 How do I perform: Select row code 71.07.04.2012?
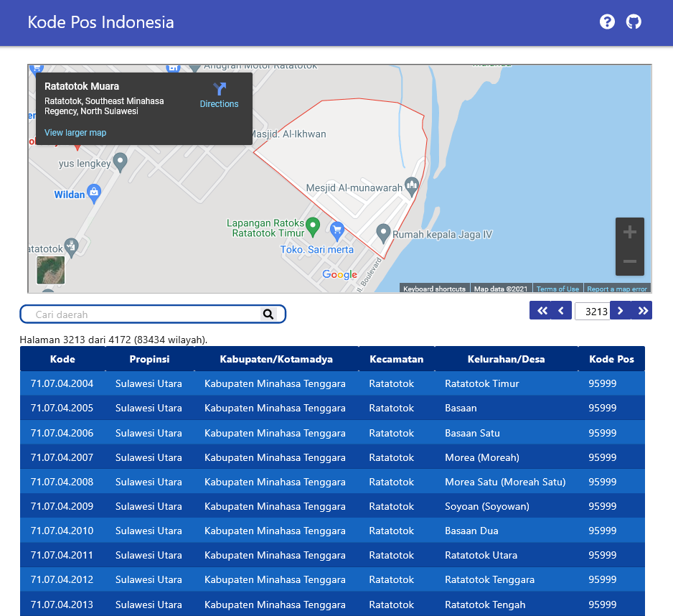[x=62, y=580]
